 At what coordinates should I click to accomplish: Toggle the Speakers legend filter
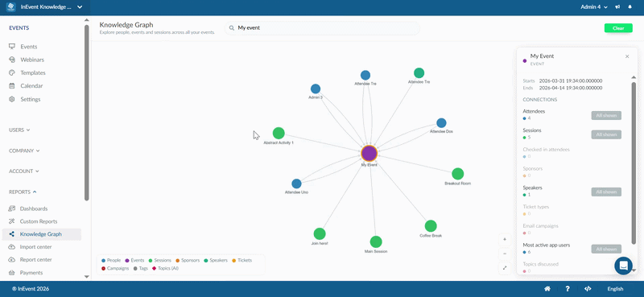pyautogui.click(x=216, y=261)
